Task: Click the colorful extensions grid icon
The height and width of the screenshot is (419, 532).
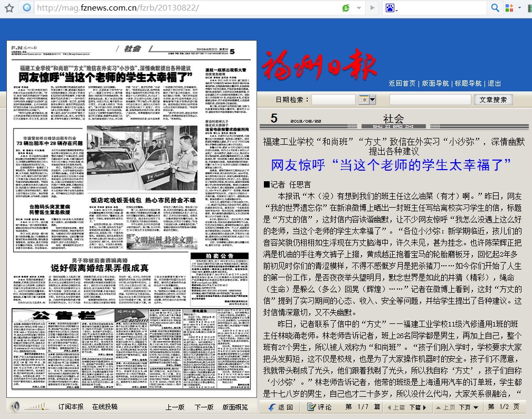Action: point(509,8)
